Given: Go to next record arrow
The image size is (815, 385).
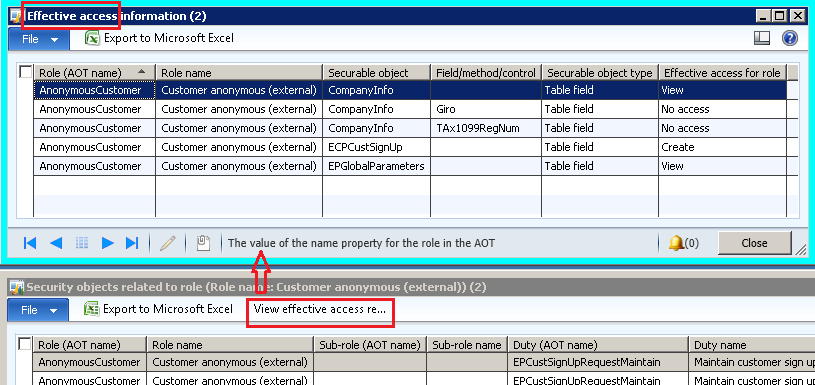Looking at the screenshot, I should tap(108, 243).
